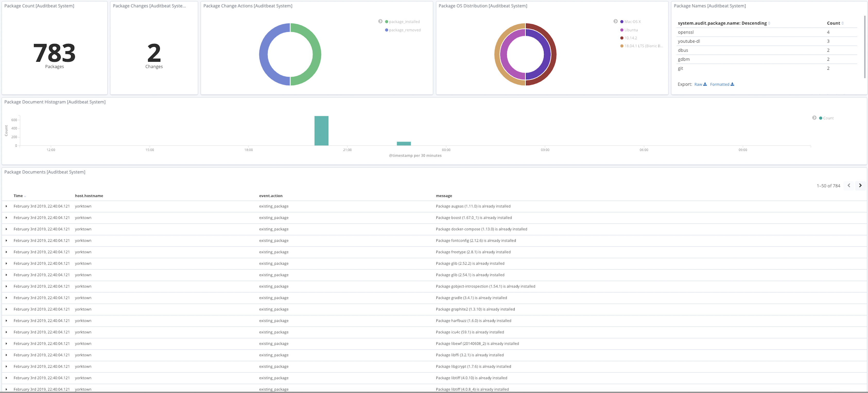Expand the gradle (3.4.1) document row
Viewport: 868px width, 393px height.
pos(6,298)
